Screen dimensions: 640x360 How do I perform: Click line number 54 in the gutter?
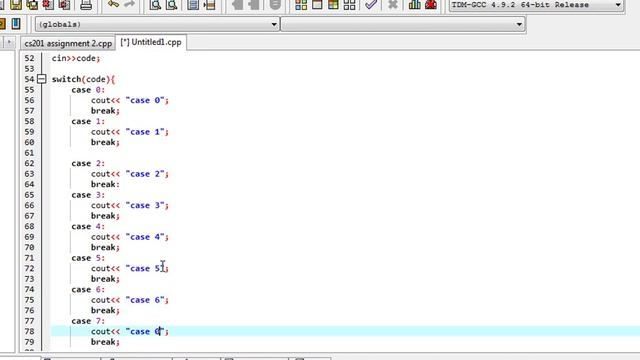click(29, 79)
